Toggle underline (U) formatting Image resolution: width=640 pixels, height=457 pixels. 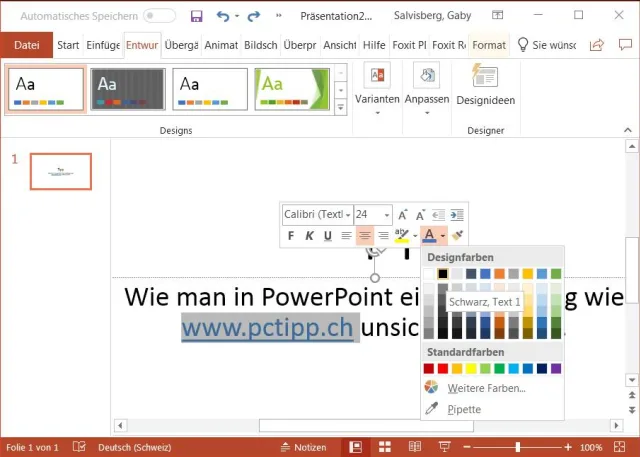(327, 236)
